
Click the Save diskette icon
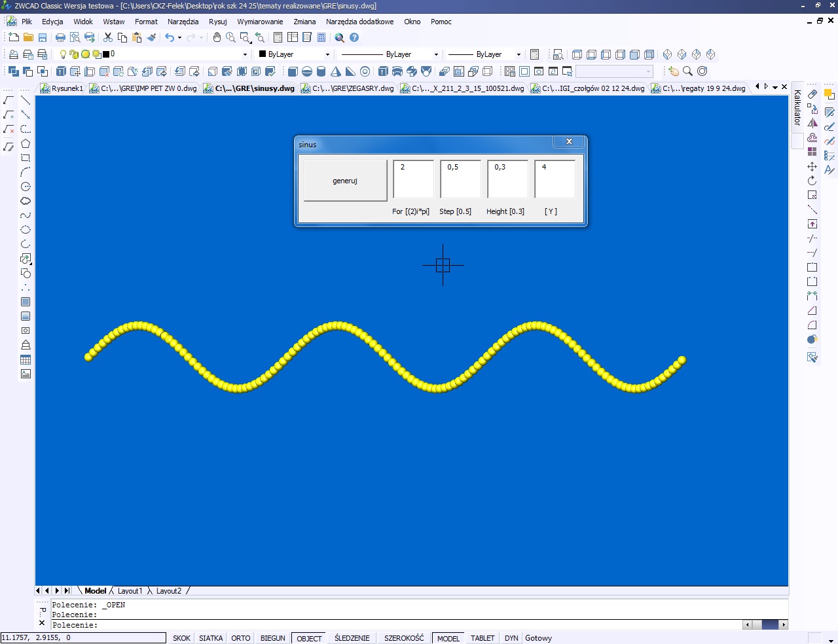tap(43, 38)
